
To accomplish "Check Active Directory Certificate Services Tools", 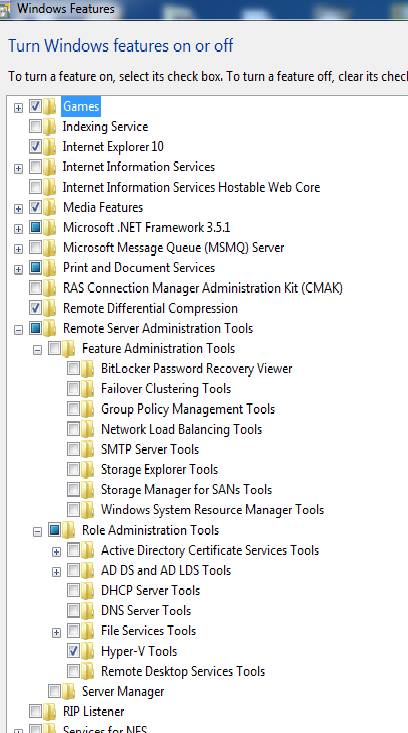I will pos(73,550).
